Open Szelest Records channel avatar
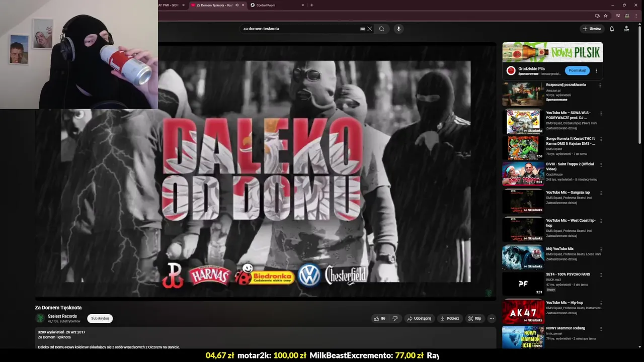 click(40, 318)
